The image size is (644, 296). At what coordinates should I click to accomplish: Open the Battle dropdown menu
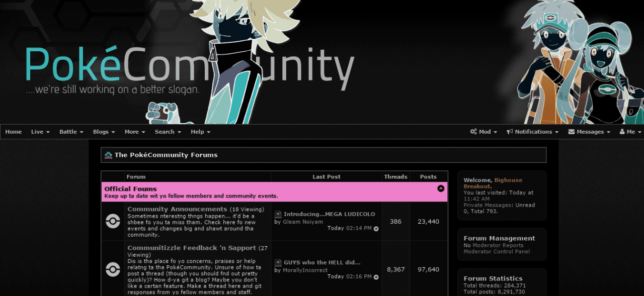coord(71,132)
